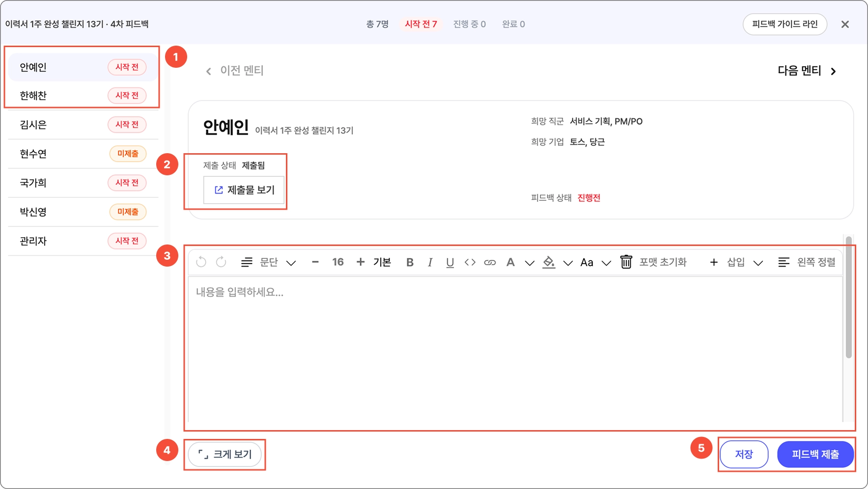The width and height of the screenshot is (868, 489).
Task: Click the 포맷 초기화 trash button
Action: point(654,262)
